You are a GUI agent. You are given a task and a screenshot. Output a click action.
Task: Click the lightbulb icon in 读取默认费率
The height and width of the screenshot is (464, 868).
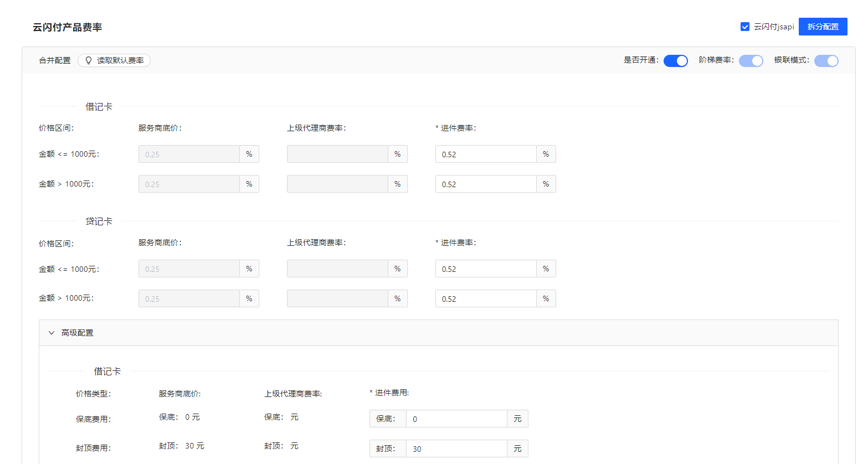click(89, 60)
